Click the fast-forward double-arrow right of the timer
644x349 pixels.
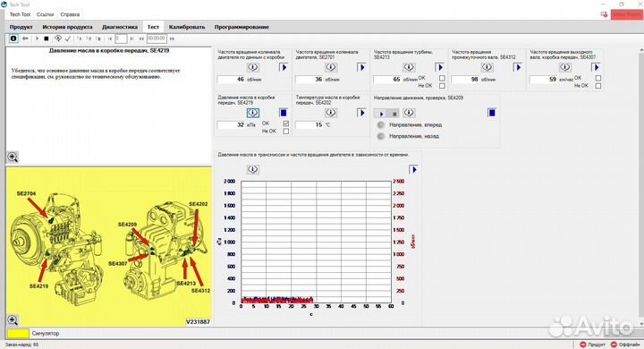172,38
